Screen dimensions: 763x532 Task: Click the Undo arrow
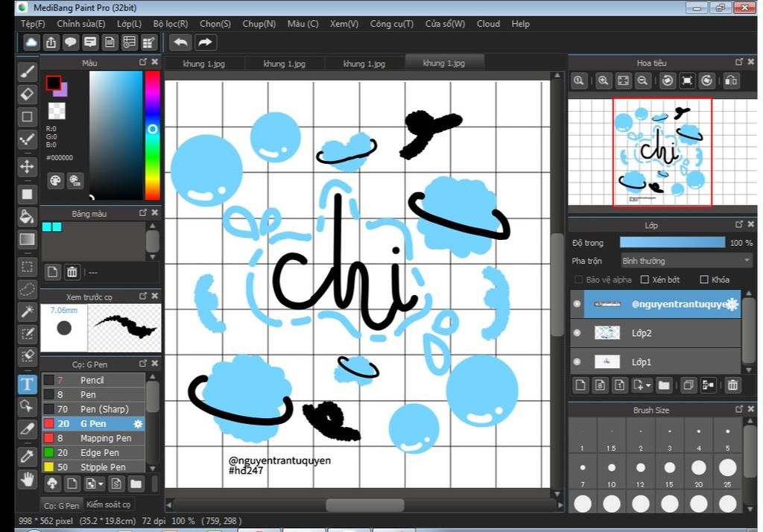[180, 42]
